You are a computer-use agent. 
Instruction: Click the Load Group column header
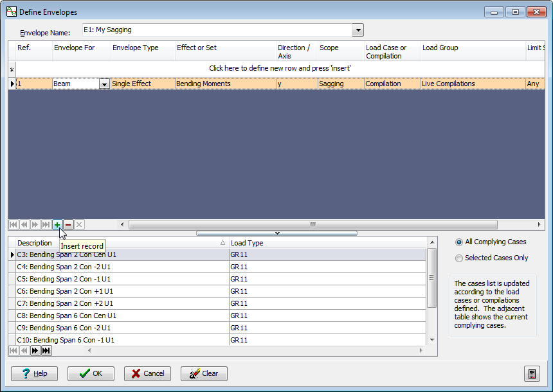coord(473,51)
